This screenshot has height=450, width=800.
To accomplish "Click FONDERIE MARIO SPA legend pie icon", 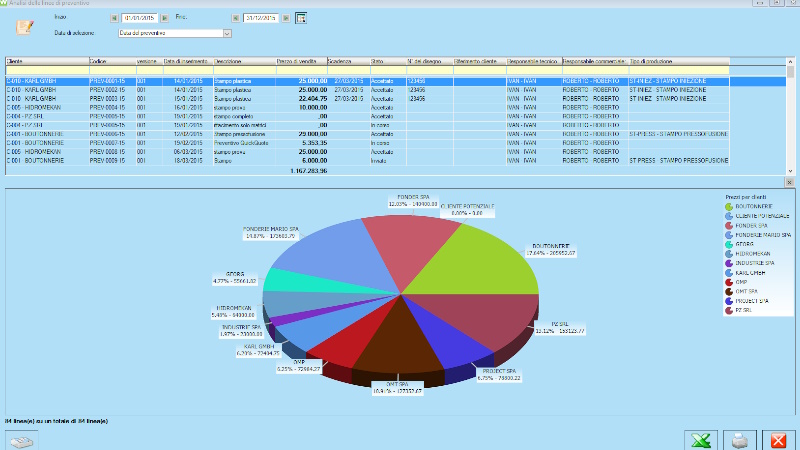I will [x=729, y=235].
